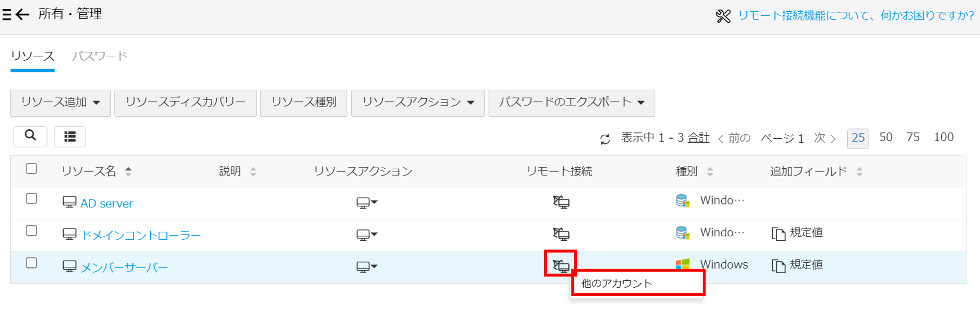Image resolution: width=980 pixels, height=330 pixels.
Task: Click the リソースディスカバリー button
Action: tap(185, 102)
